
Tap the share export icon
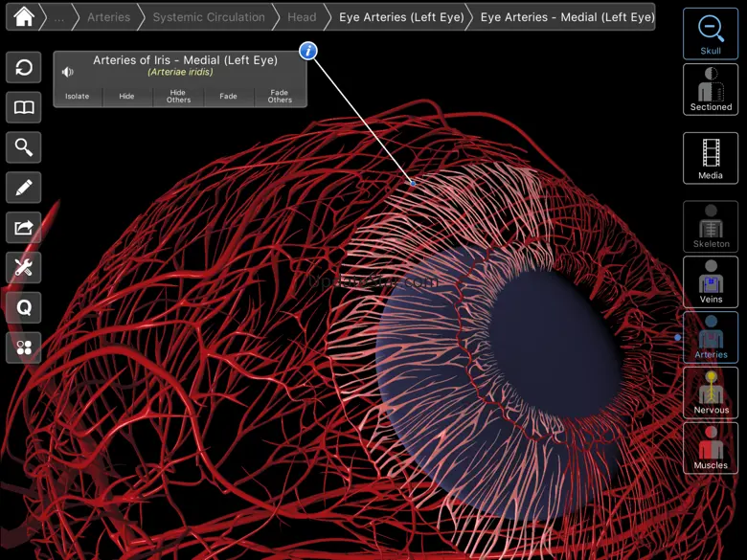tap(24, 228)
